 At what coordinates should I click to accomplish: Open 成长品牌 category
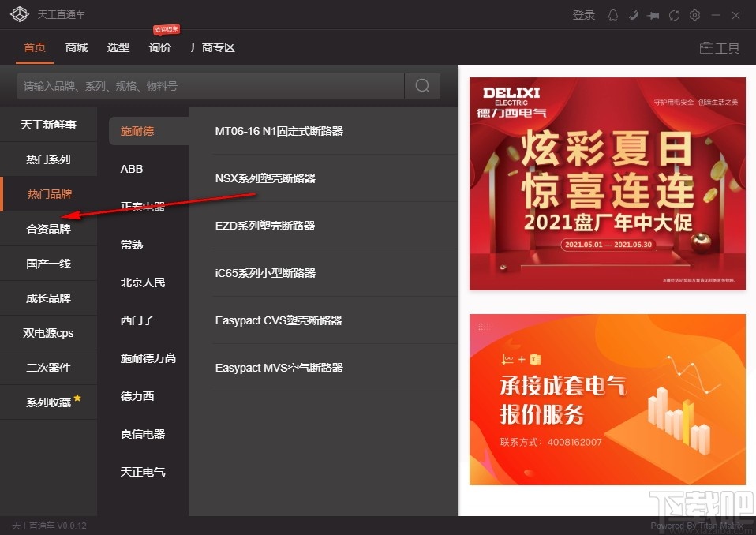tap(48, 297)
